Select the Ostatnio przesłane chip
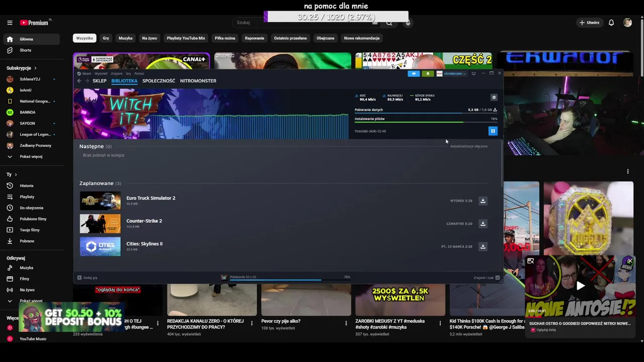This screenshot has height=362, width=644. tap(290, 38)
